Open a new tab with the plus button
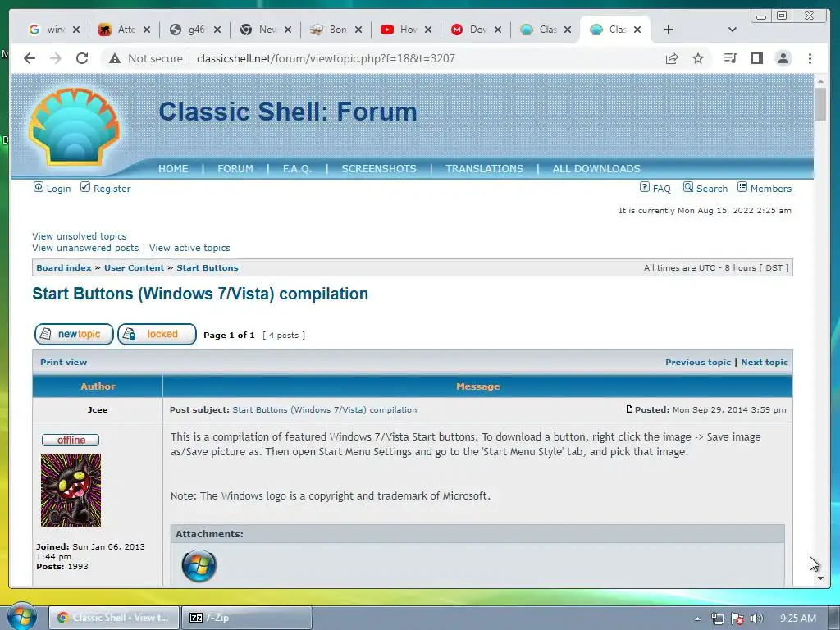840x630 pixels. tap(668, 30)
